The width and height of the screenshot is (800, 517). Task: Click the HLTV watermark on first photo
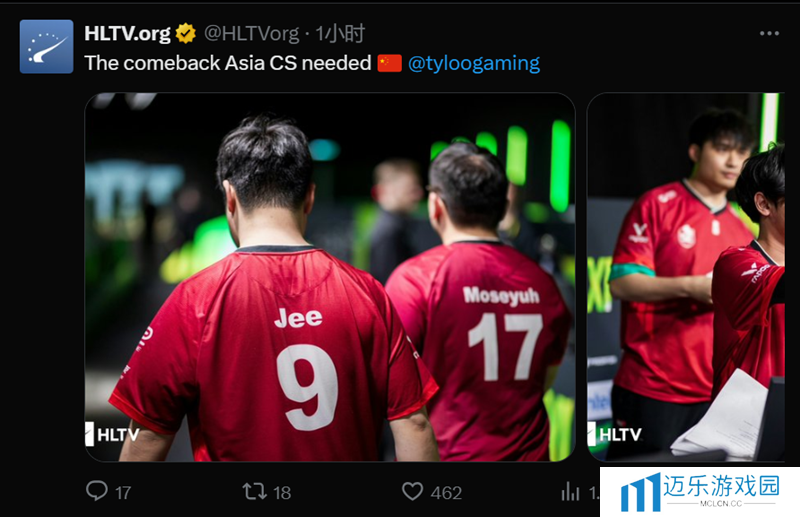click(x=112, y=434)
